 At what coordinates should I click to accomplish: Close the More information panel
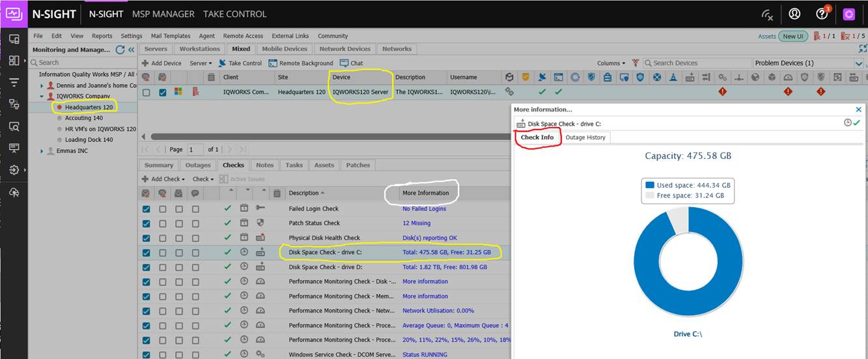click(858, 109)
